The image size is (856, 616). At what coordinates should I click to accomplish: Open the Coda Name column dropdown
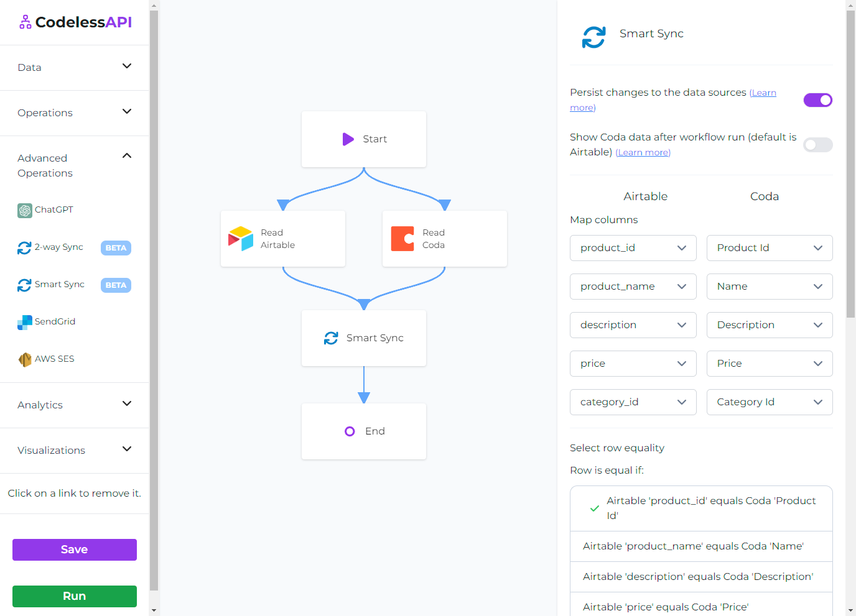(770, 287)
